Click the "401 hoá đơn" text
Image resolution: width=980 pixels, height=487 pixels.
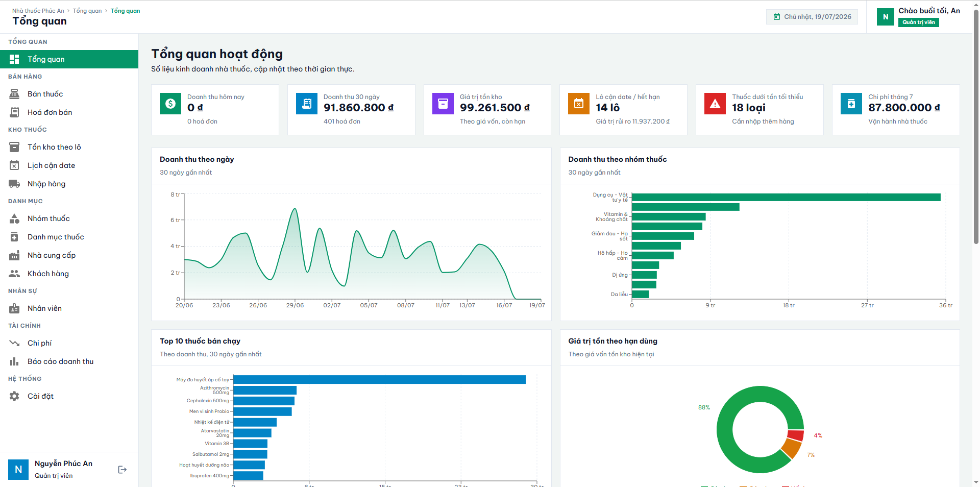342,121
